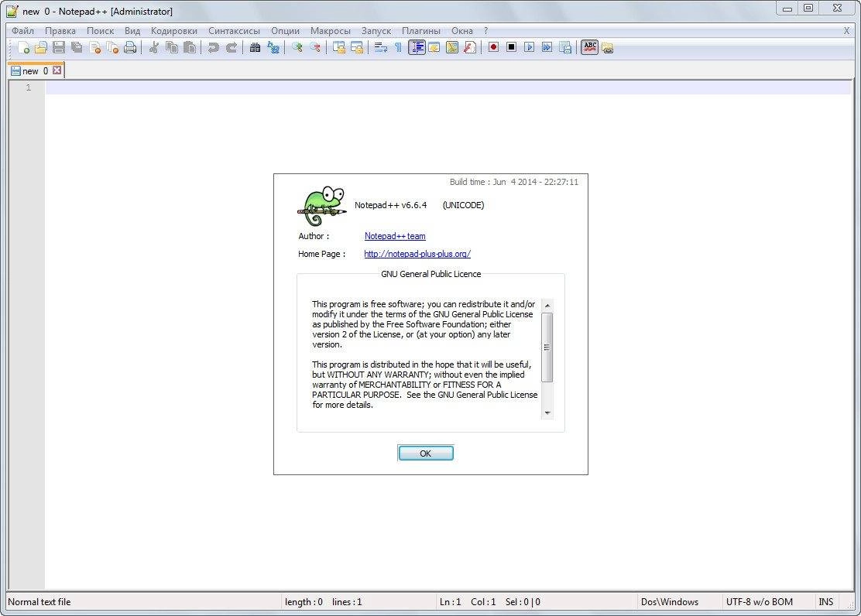Open the Синтаксисы menu

pos(234,31)
